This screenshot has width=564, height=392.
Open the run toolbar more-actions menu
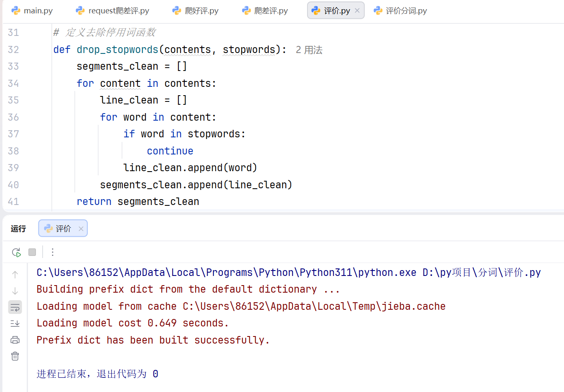click(x=53, y=252)
